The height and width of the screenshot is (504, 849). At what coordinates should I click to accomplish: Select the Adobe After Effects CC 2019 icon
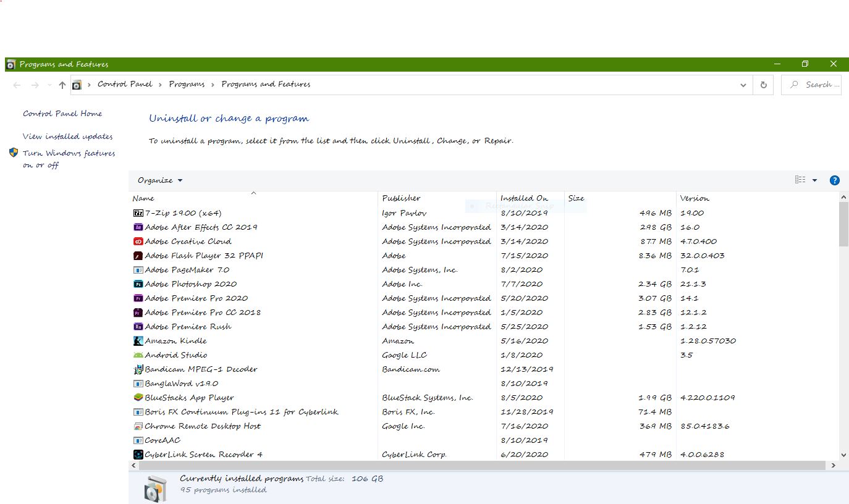coord(138,227)
